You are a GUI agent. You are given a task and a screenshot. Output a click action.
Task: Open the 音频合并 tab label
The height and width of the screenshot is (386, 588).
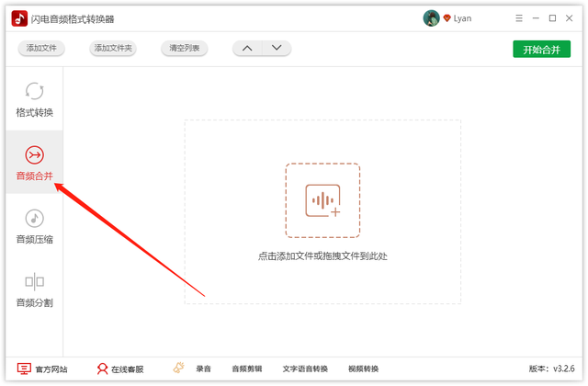click(35, 176)
